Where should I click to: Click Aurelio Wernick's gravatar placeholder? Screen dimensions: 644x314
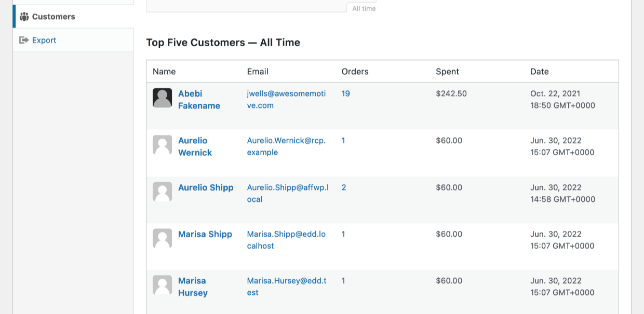coord(162,144)
